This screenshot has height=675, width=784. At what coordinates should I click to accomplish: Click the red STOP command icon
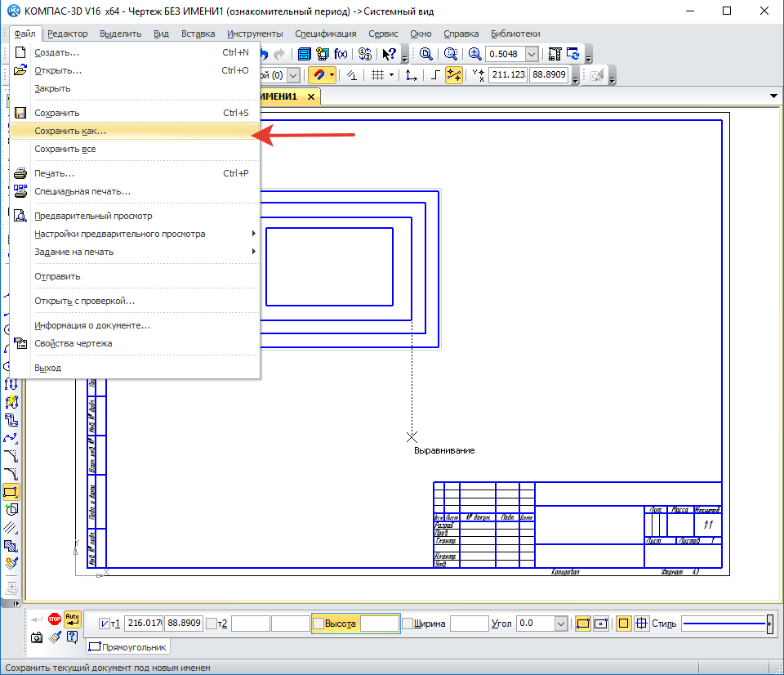coord(55,619)
